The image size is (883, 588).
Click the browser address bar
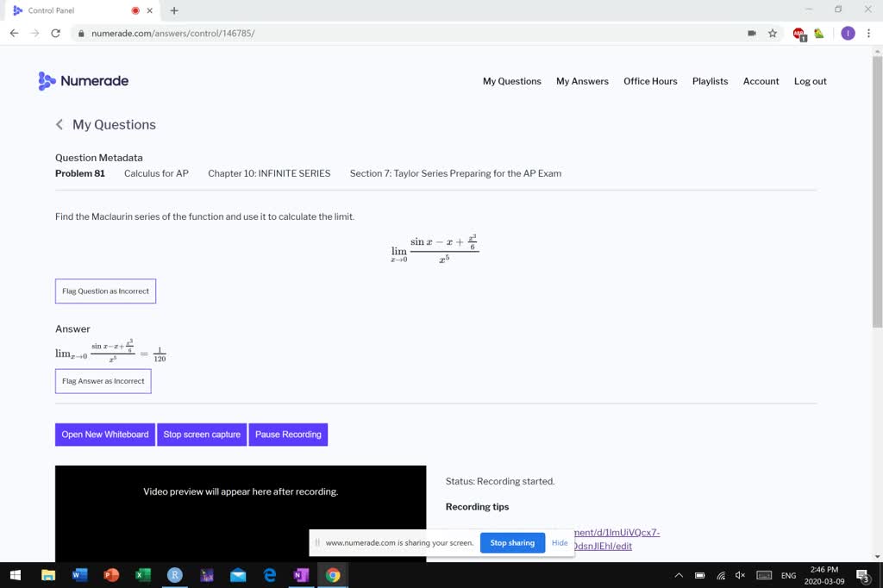345,33
